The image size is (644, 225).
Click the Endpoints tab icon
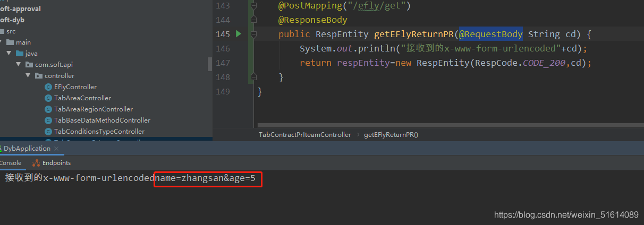tap(36, 163)
